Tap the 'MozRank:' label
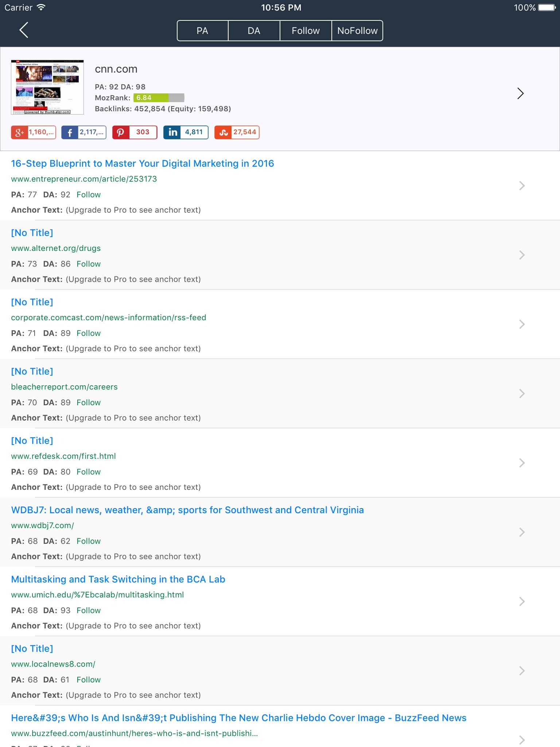 pyautogui.click(x=113, y=98)
